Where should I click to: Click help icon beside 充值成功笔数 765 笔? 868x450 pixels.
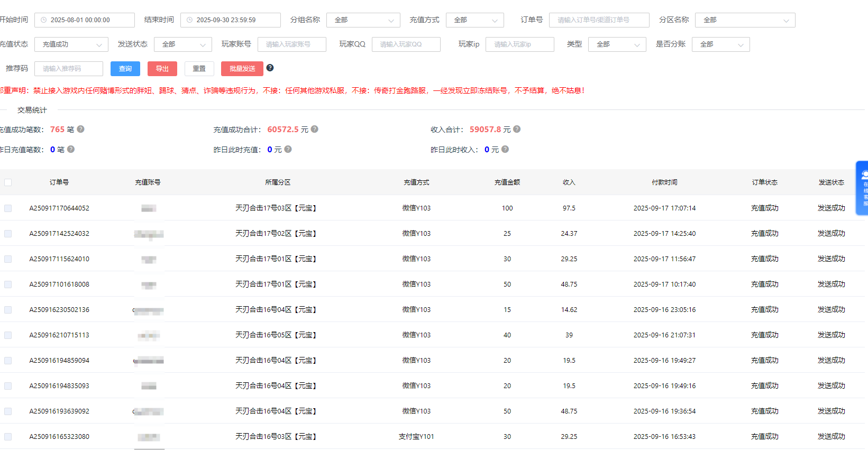pyautogui.click(x=81, y=129)
